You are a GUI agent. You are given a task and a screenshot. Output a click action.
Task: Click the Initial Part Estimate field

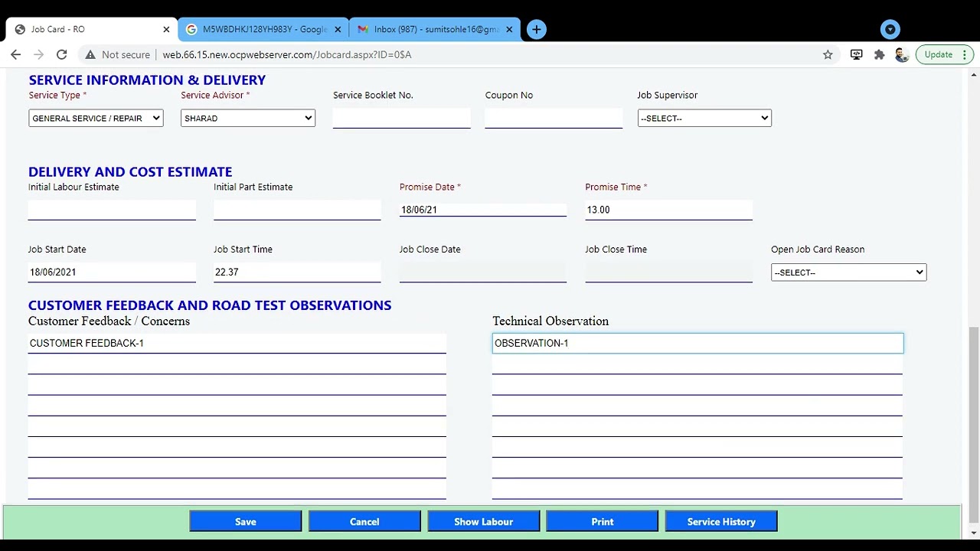pos(297,210)
